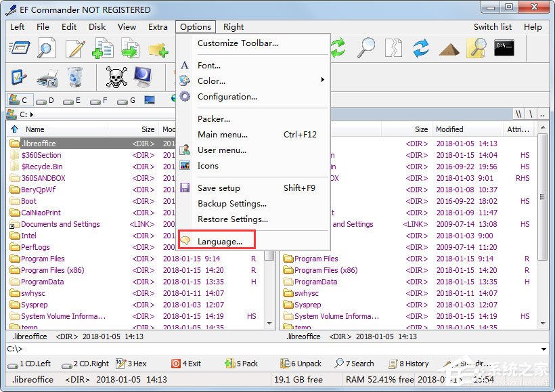Click the 5 Pack function button
555x392 pixels.
242,364
